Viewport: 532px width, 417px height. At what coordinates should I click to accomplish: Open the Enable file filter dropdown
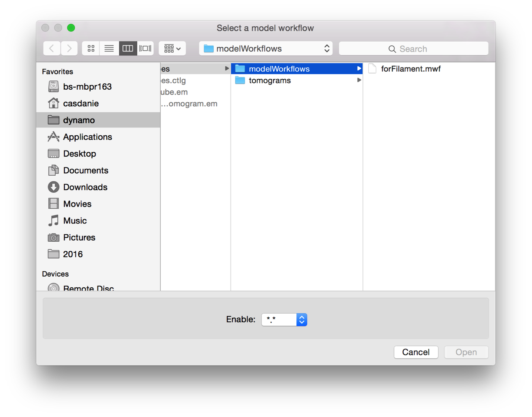(284, 320)
